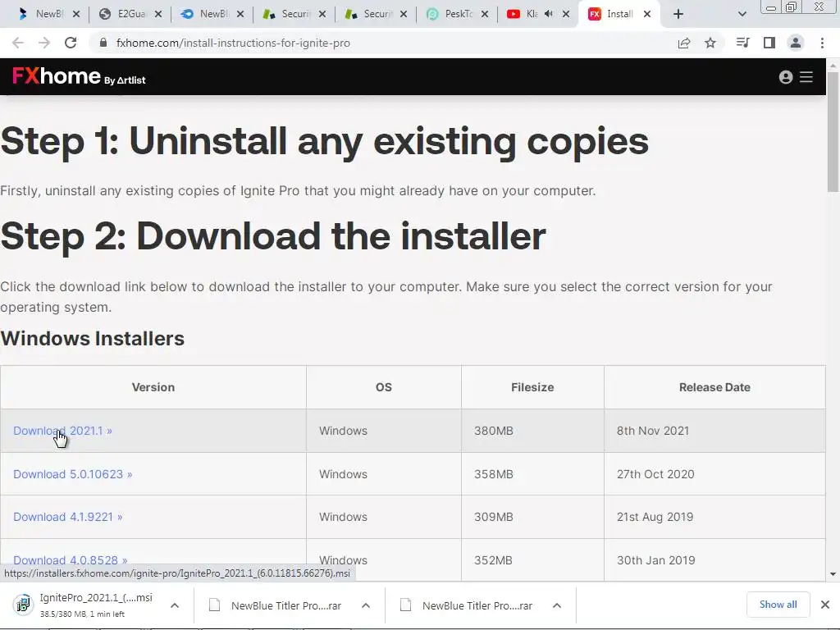
Task: Go forward to the next page
Action: (44, 43)
